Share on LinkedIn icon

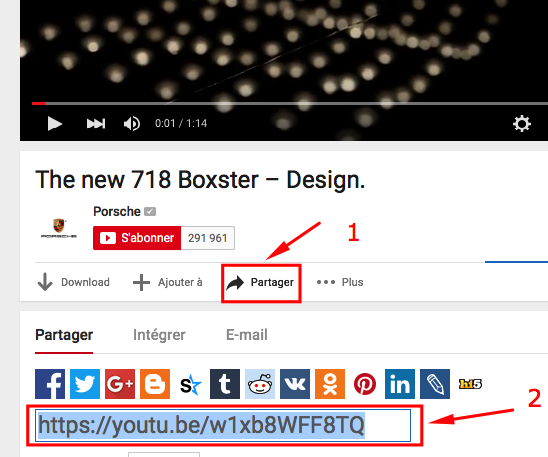click(x=400, y=384)
